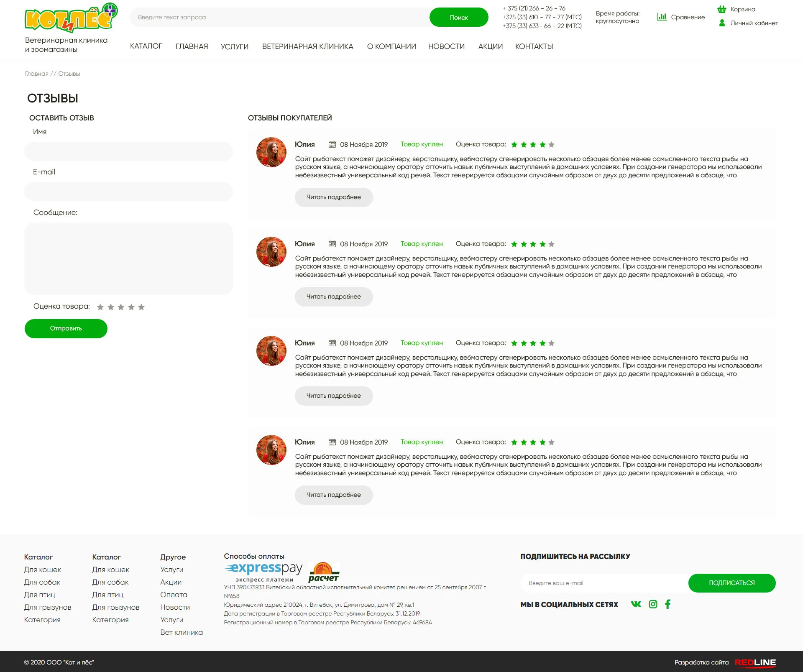Click the green Поиск button
This screenshot has width=803, height=672.
[459, 17]
